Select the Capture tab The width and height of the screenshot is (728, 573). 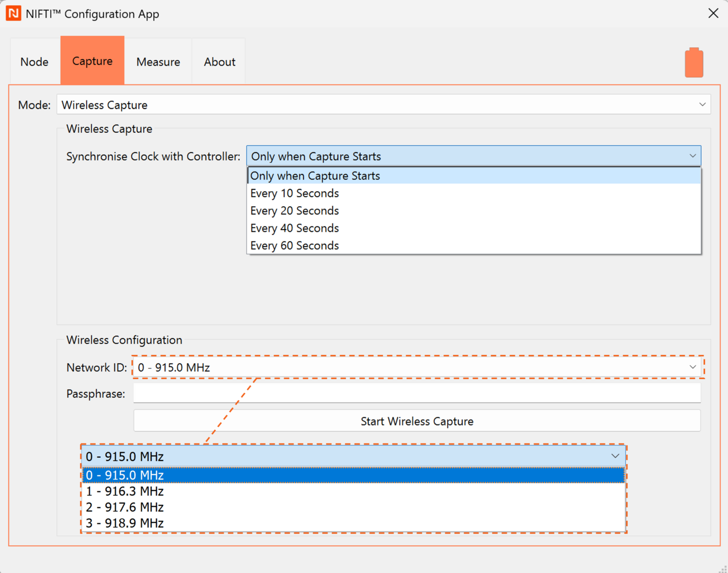[92, 61]
